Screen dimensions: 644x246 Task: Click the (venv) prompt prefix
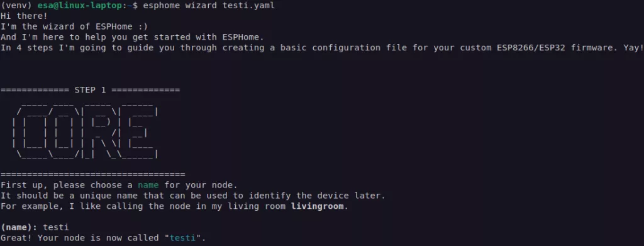point(16,5)
